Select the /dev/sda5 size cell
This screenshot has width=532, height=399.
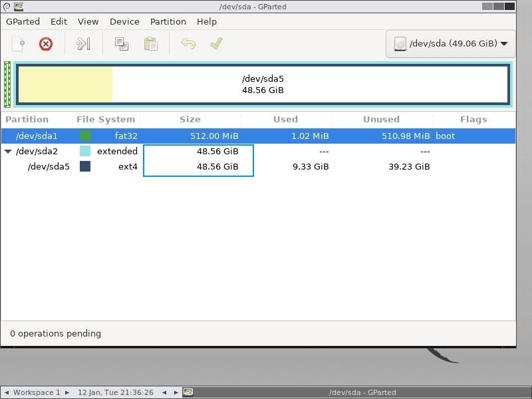[x=198, y=166]
